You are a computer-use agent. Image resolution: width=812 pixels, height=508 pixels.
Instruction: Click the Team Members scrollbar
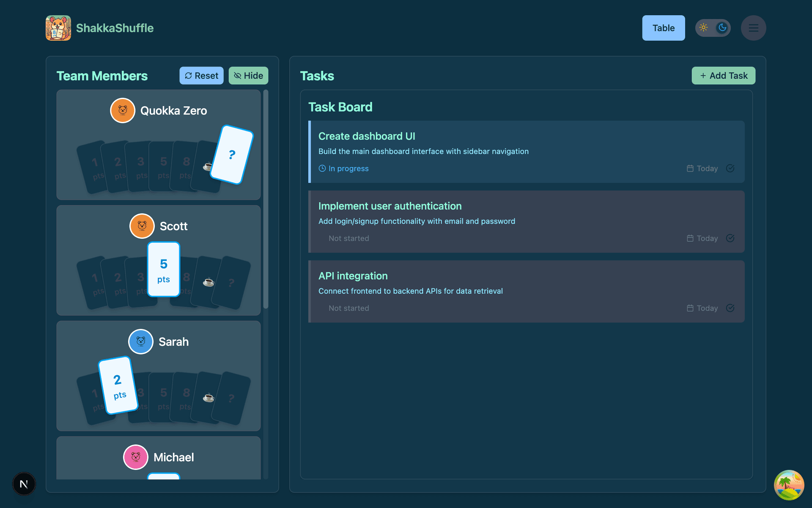266,199
